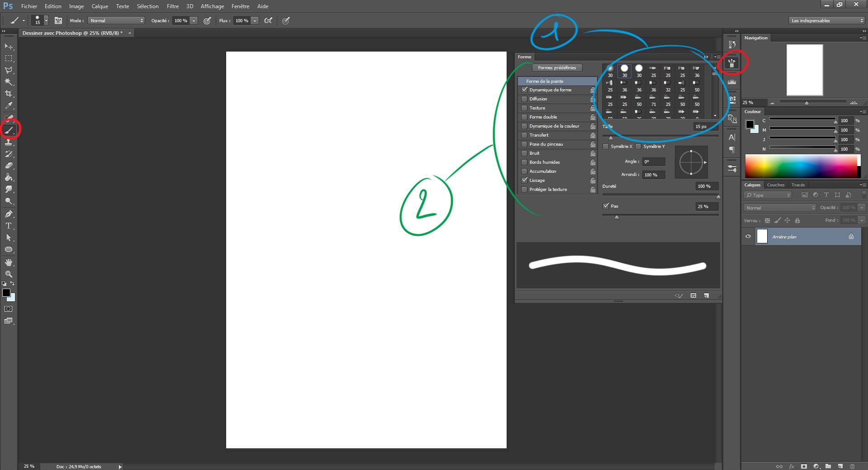This screenshot has height=470, width=868.
Task: Check the Symétrie X option
Action: 606,146
